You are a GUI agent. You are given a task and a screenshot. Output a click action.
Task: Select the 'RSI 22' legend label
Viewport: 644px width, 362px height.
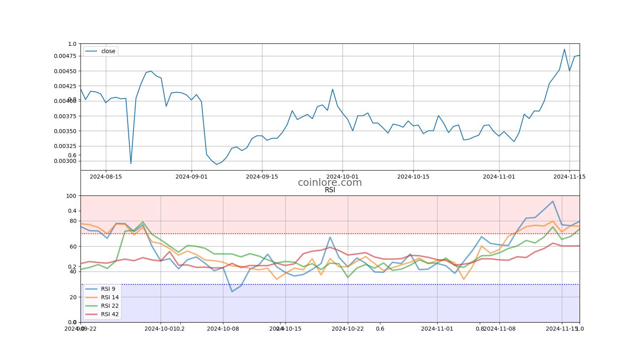[110, 306]
